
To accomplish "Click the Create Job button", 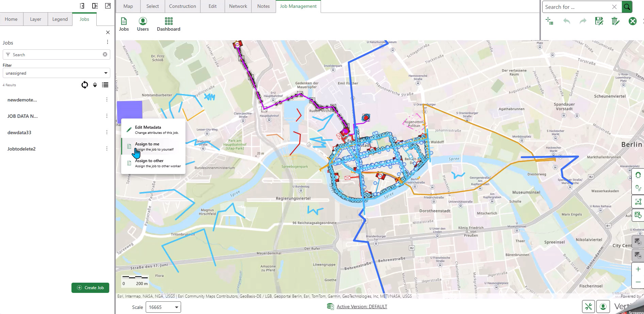I will [90, 288].
